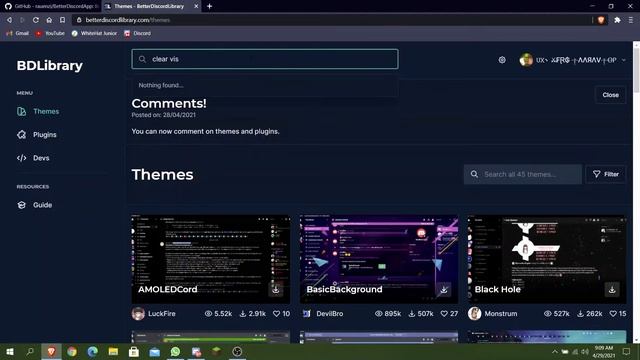
Task: Download the AMOLEDCord theme
Action: pyautogui.click(x=276, y=289)
